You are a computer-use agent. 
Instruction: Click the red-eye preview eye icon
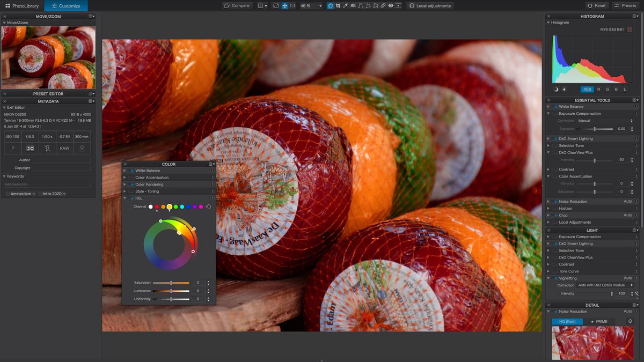[391, 5]
